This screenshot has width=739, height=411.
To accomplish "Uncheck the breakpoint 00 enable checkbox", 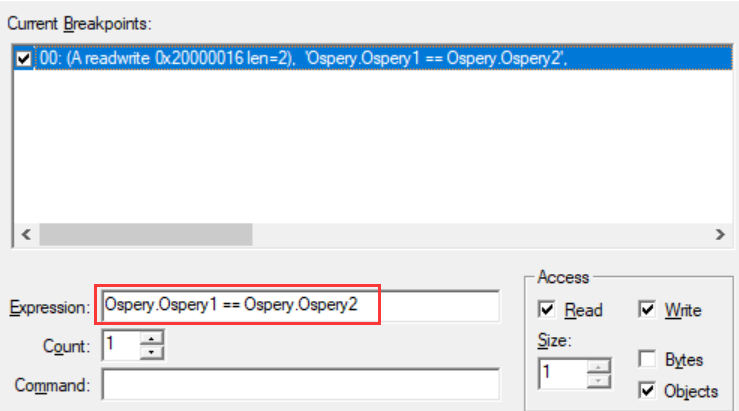I will tap(23, 59).
